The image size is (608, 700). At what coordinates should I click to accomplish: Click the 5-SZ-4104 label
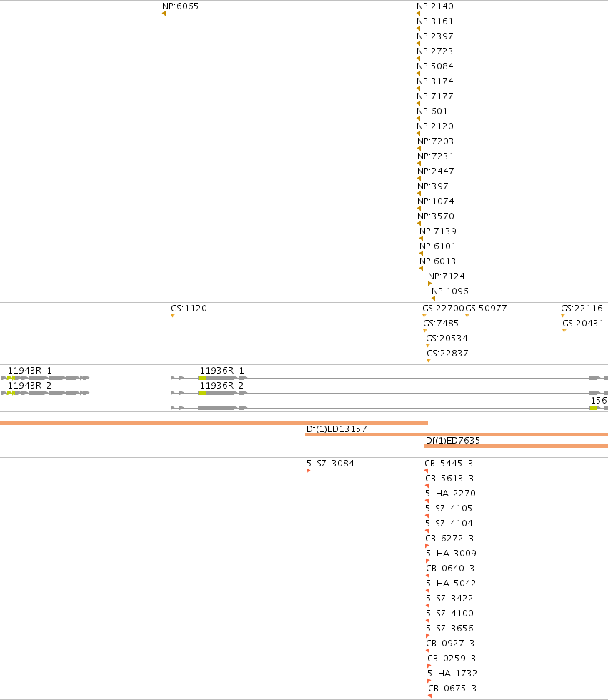449,523
